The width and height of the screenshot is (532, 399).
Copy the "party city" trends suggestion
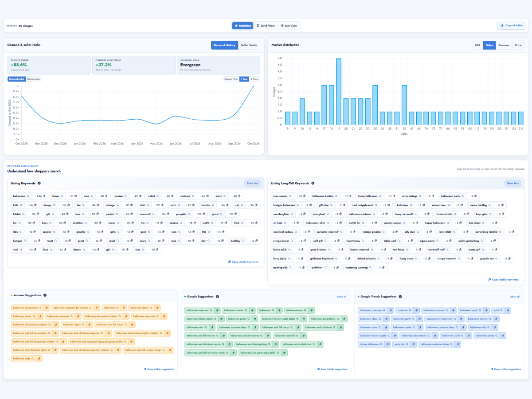(x=414, y=344)
